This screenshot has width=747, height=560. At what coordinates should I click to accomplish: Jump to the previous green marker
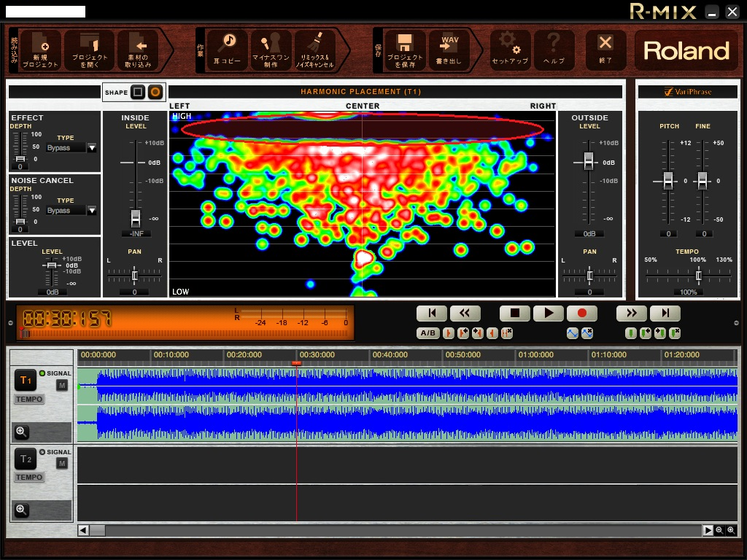[x=646, y=332]
